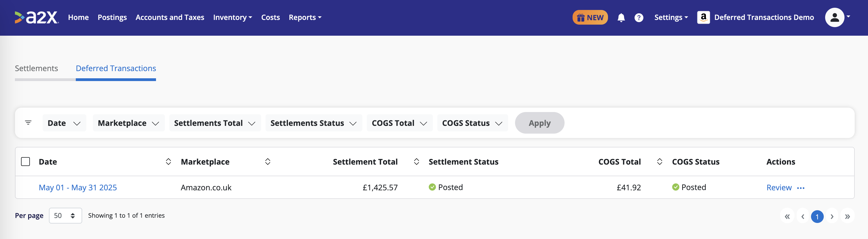Open the Reports menu
868x239 pixels.
click(x=305, y=17)
